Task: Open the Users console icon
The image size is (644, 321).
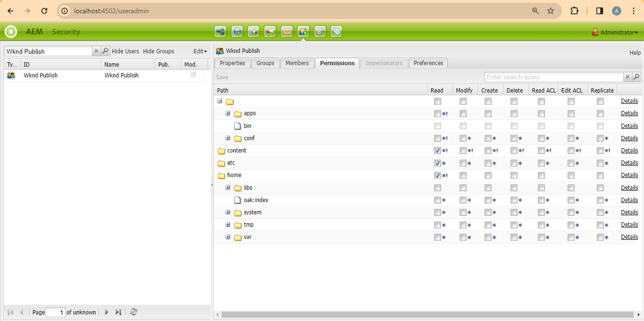Action: (303, 32)
